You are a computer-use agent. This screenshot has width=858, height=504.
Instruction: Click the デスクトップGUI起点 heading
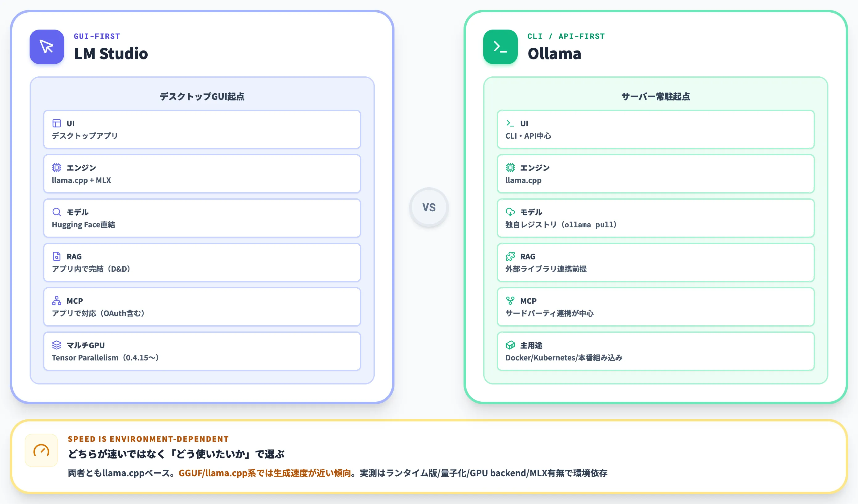pyautogui.click(x=202, y=96)
